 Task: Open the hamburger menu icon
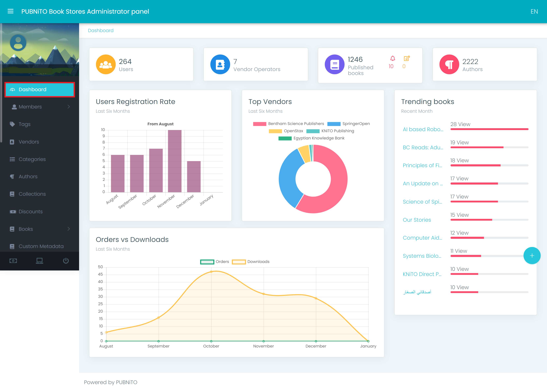tap(10, 11)
